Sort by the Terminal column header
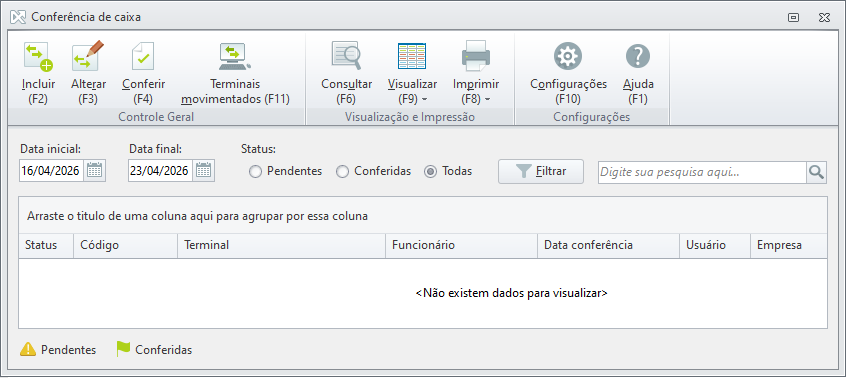This screenshot has height=378, width=847. [x=281, y=245]
